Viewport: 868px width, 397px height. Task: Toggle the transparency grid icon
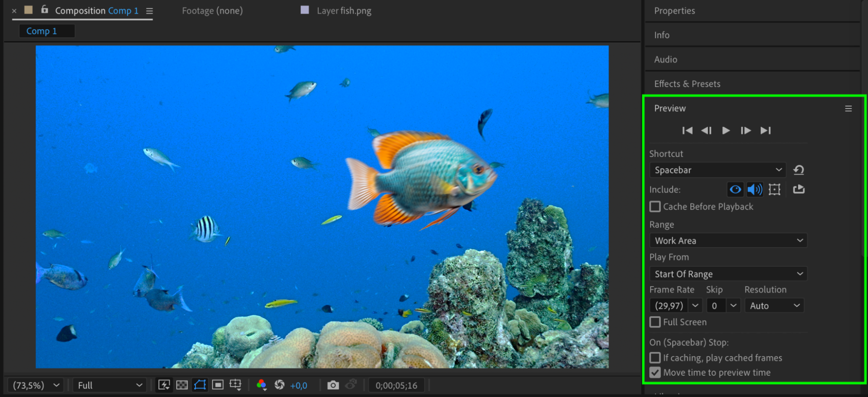pyautogui.click(x=182, y=385)
